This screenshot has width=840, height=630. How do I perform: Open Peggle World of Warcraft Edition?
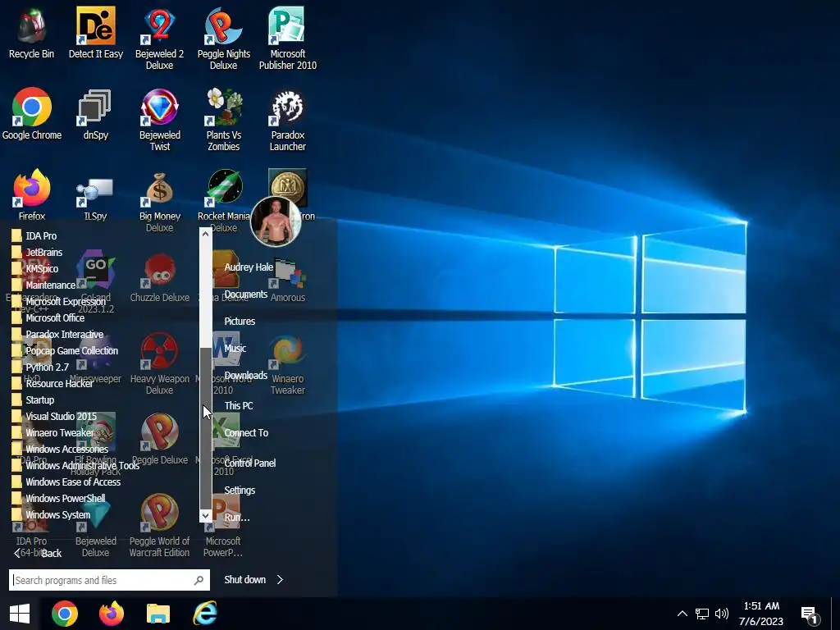tap(160, 526)
